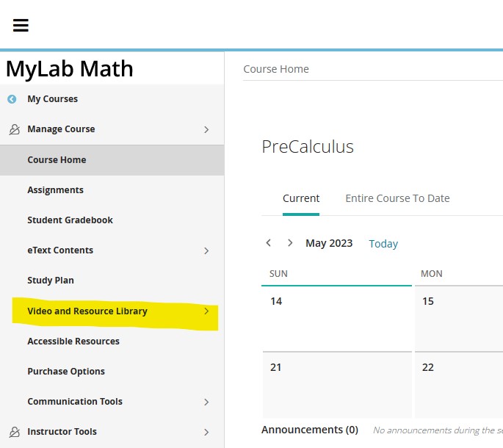
Task: Go to previous month in calendar
Action: [269, 243]
